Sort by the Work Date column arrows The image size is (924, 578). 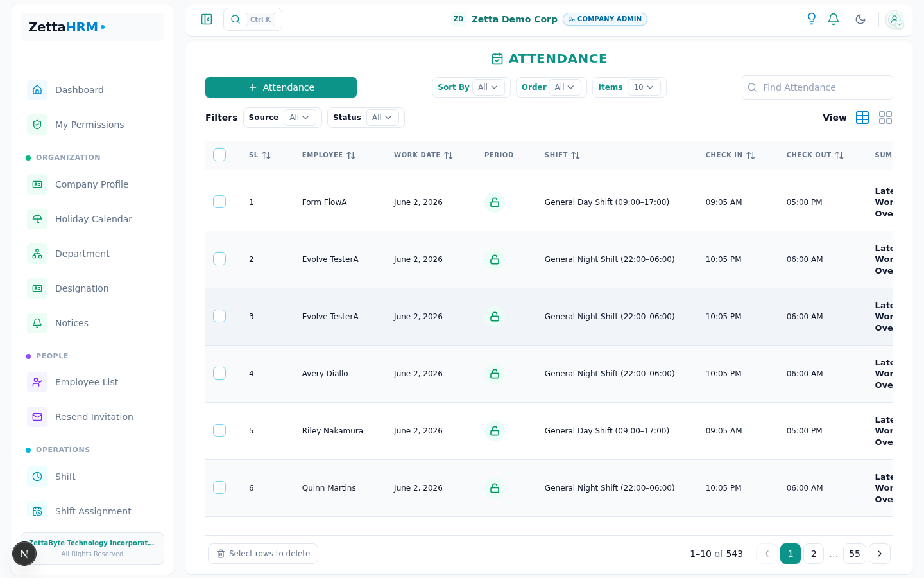449,155
